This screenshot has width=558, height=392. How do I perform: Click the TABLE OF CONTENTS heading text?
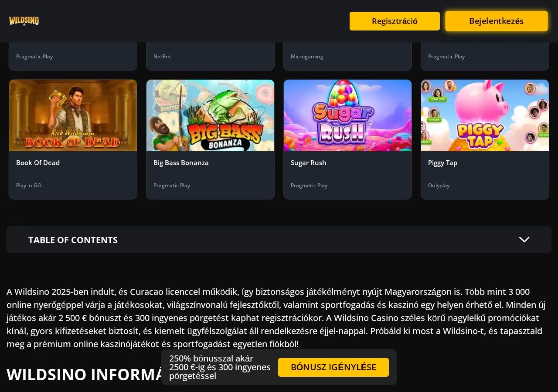pos(73,240)
